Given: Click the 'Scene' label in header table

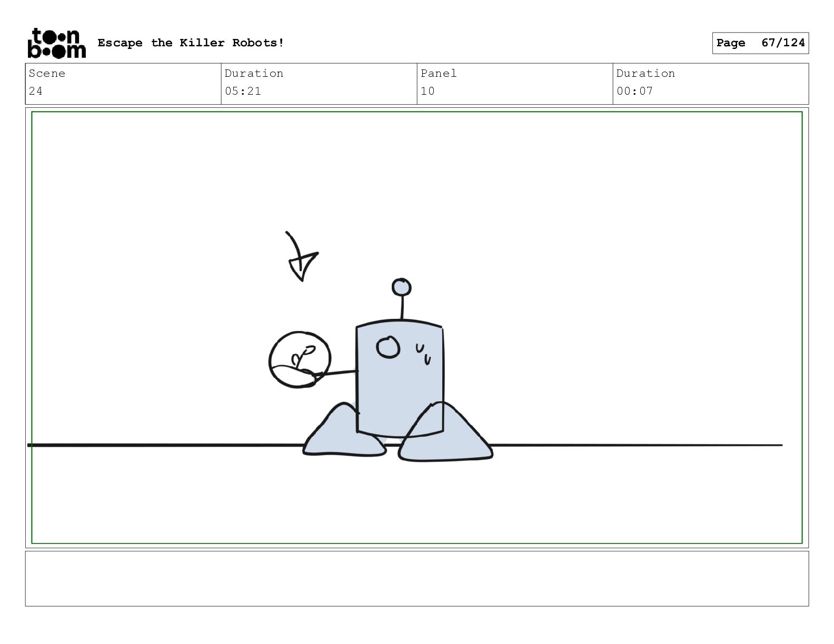Looking at the screenshot, I should click(47, 73).
